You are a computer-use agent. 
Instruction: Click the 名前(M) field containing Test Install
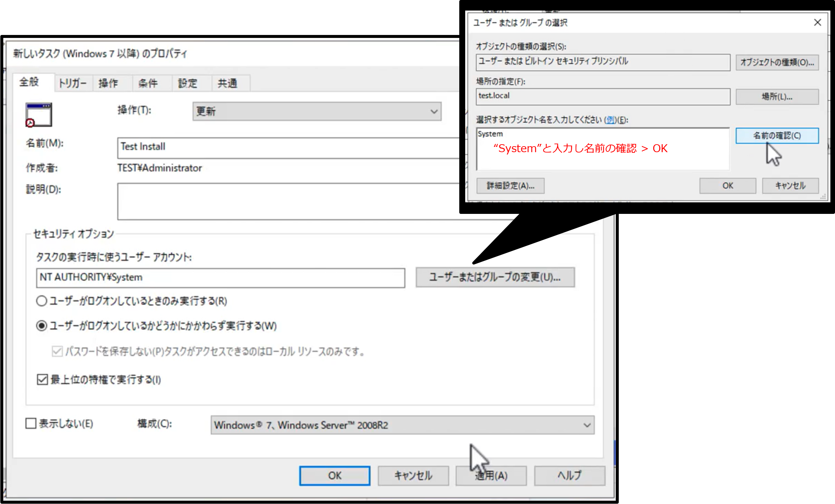tap(288, 148)
